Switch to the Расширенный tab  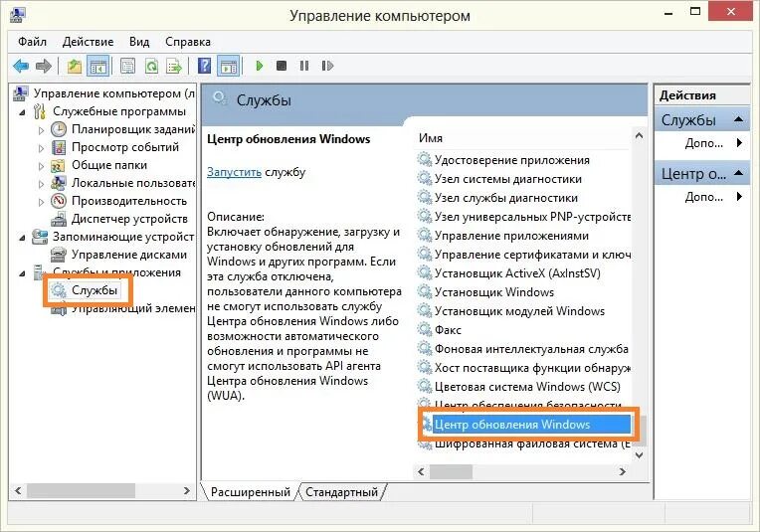[250, 492]
